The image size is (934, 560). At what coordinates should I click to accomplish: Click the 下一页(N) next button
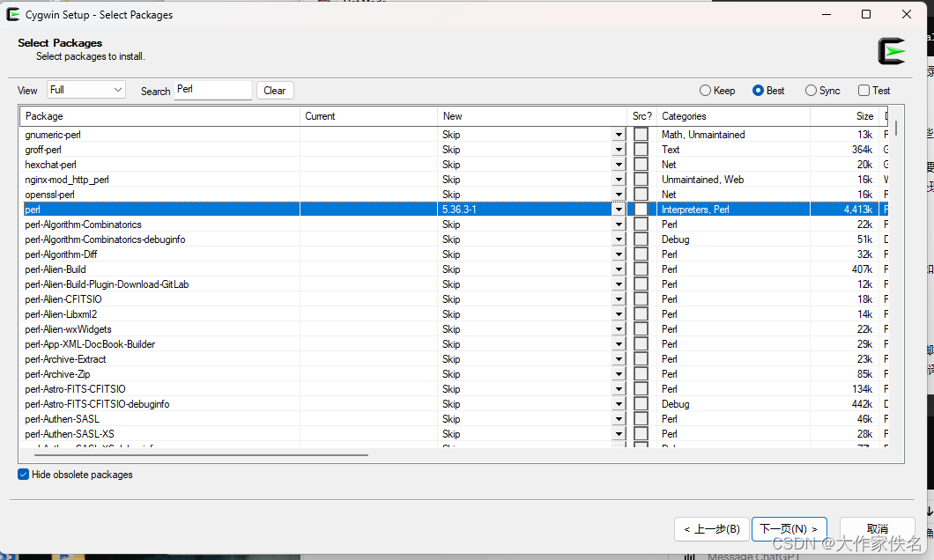pyautogui.click(x=789, y=529)
